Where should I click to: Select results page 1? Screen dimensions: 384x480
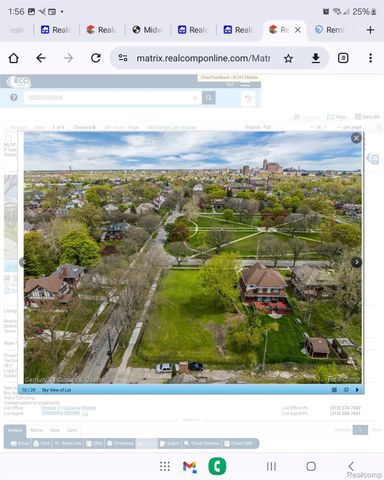tap(360, 430)
